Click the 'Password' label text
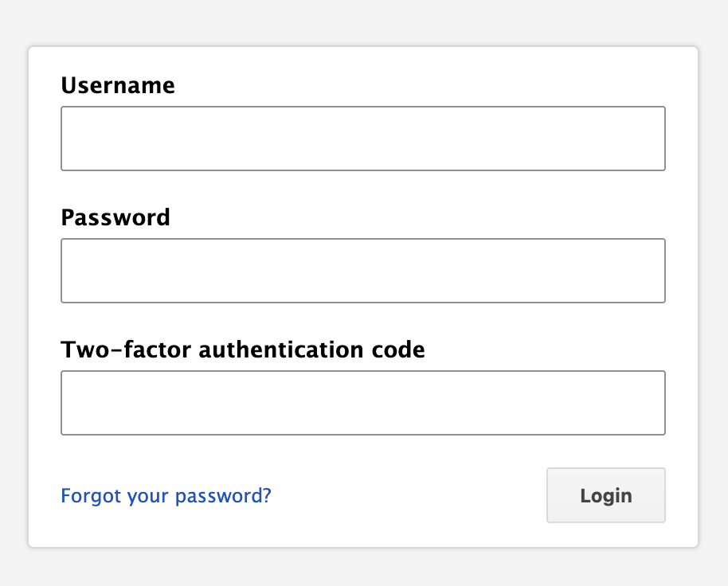 coord(115,217)
